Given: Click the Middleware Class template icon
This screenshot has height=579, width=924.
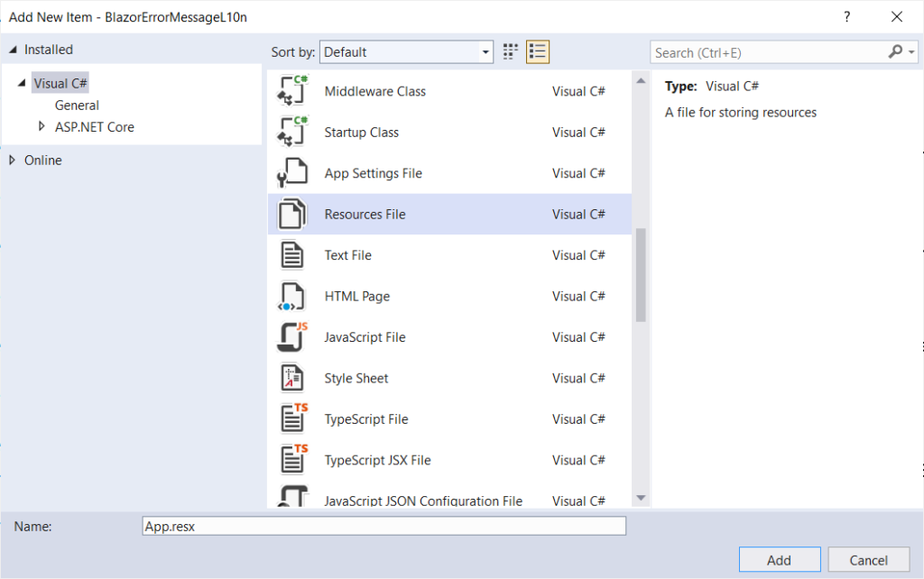Looking at the screenshot, I should (x=292, y=91).
